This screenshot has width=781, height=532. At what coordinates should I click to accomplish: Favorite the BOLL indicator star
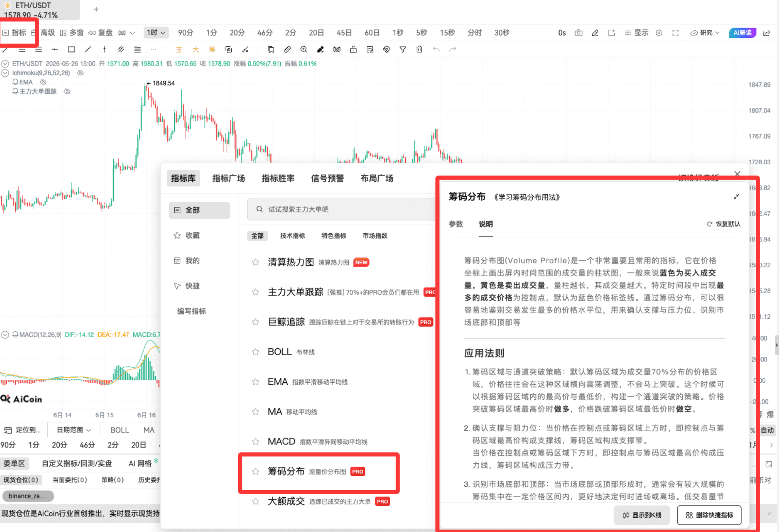tap(255, 352)
